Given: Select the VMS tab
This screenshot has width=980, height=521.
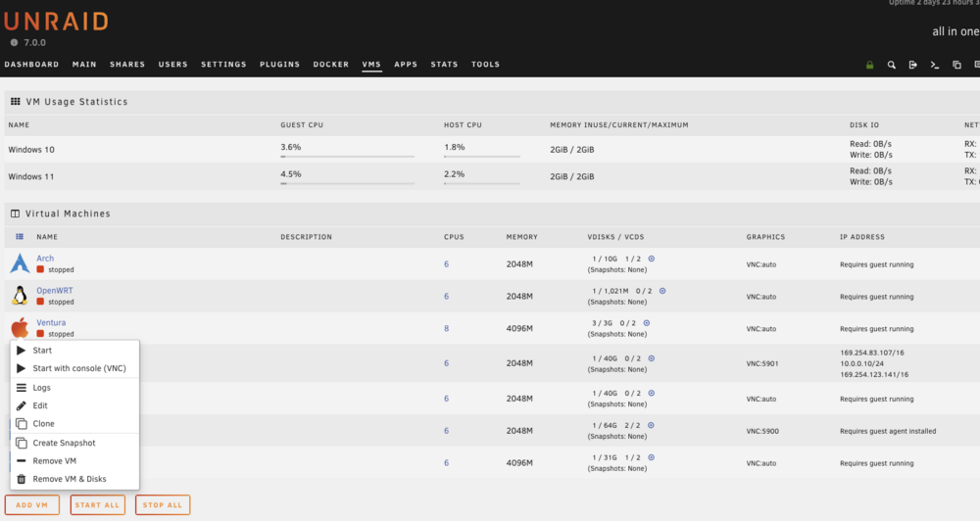Looking at the screenshot, I should [x=371, y=65].
